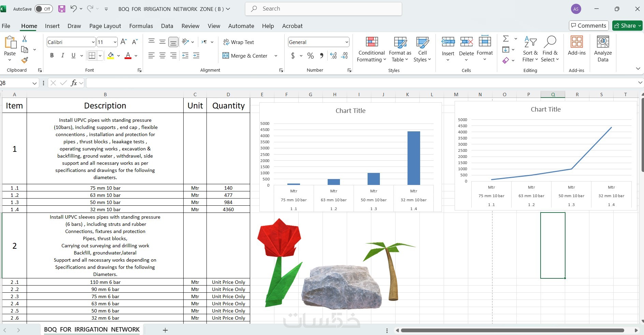
Task: Increase font size with larger A icon
Action: [x=124, y=42]
